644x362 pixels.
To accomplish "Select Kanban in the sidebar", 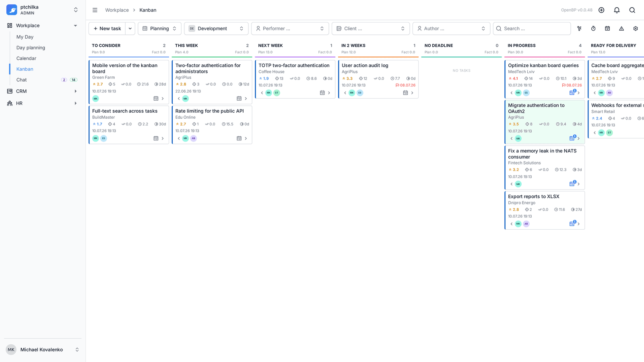I will pyautogui.click(x=25, y=69).
